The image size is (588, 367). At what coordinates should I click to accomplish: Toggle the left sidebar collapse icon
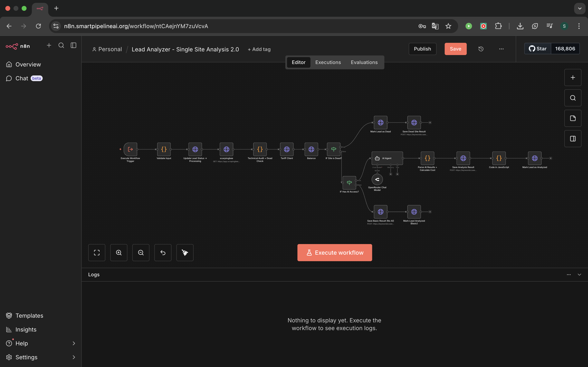(73, 45)
